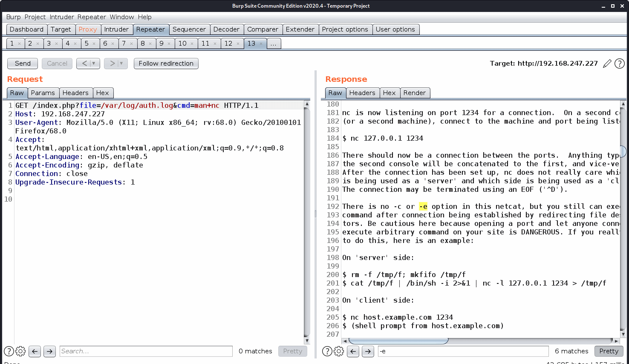
Task: Close Repeater tab 7
Action: click(x=131, y=44)
